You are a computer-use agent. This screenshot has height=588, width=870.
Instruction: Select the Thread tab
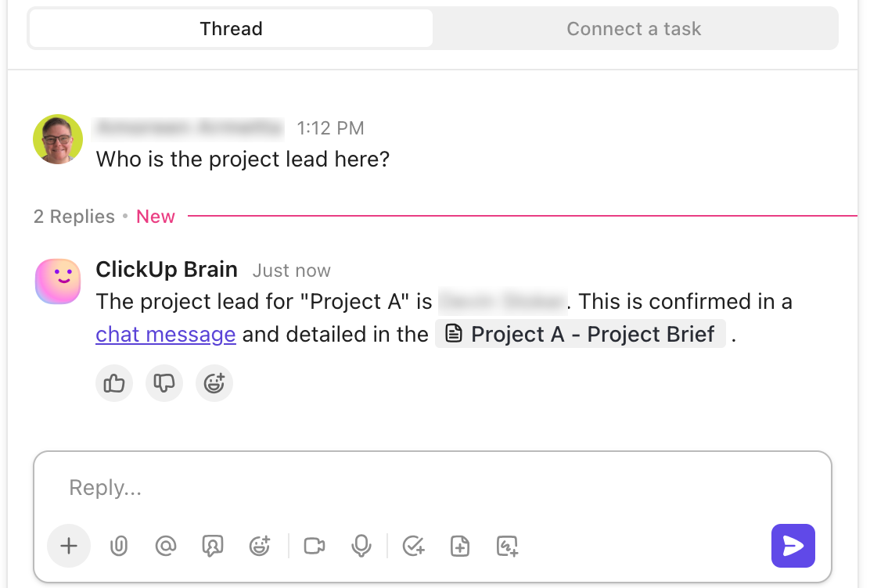(231, 28)
